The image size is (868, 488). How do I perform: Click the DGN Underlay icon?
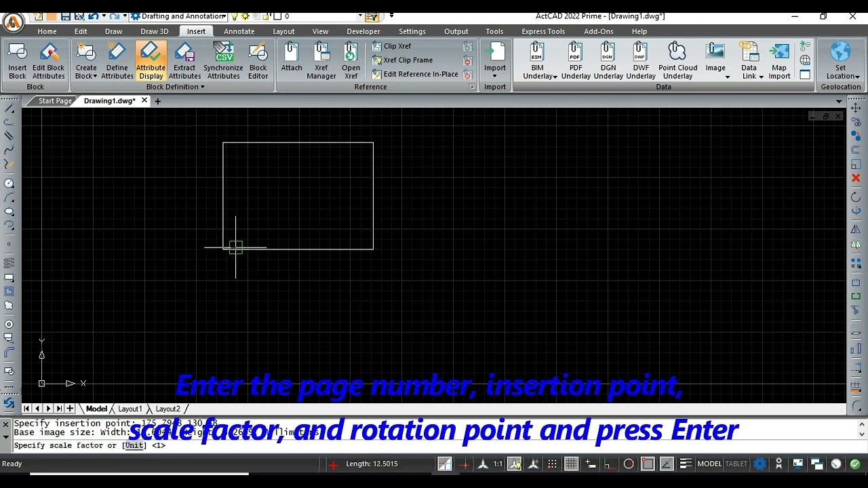608,60
